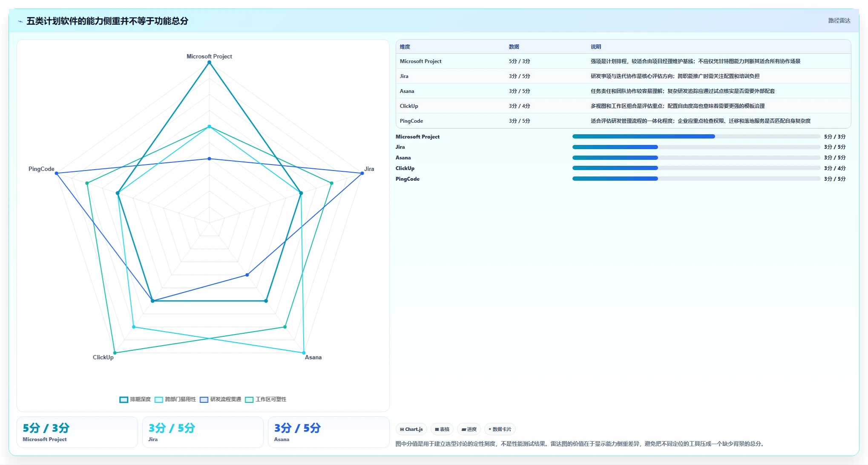
Task: Click the Jira radar axis label
Action: (x=369, y=169)
